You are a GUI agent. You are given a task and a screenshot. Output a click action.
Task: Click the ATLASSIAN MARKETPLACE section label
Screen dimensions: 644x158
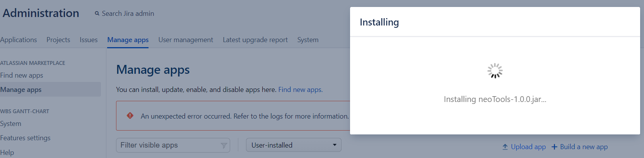click(x=32, y=63)
